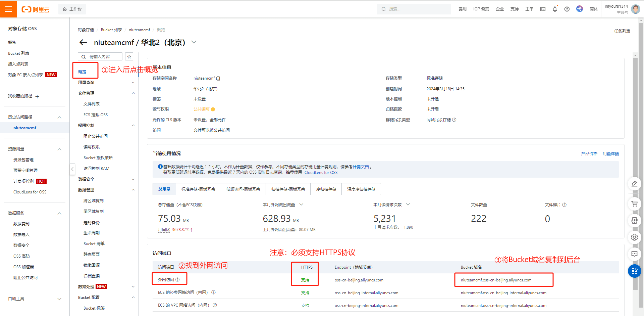Open the Cloud Shell terminal icon
The image size is (644, 316).
pos(543,9)
